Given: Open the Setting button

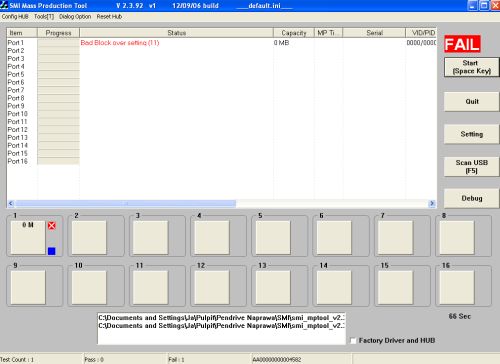Looking at the screenshot, I should 471,134.
